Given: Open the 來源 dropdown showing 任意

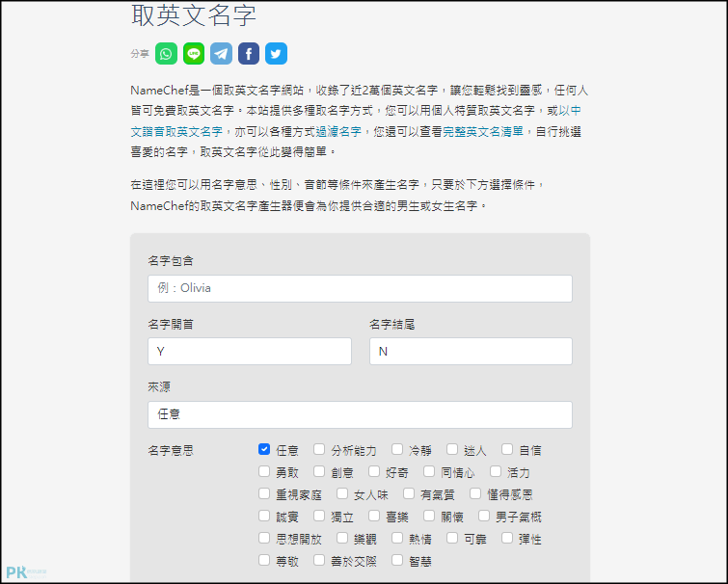Looking at the screenshot, I should point(360,414).
